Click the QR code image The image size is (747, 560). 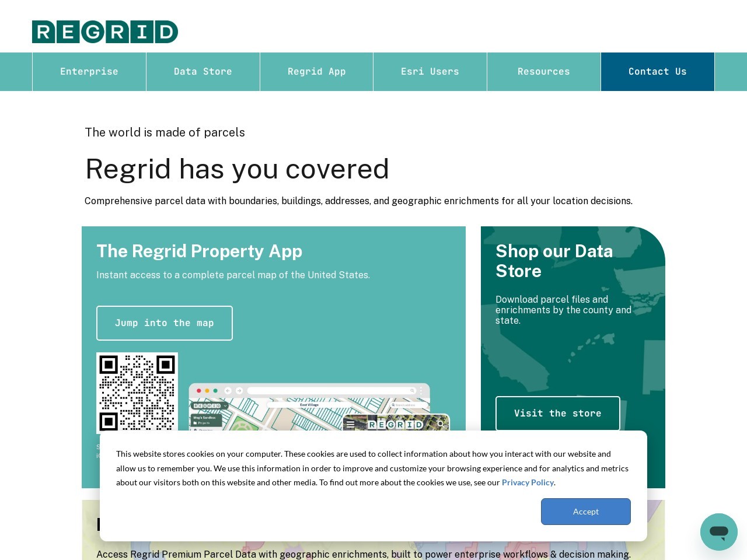[x=137, y=392]
